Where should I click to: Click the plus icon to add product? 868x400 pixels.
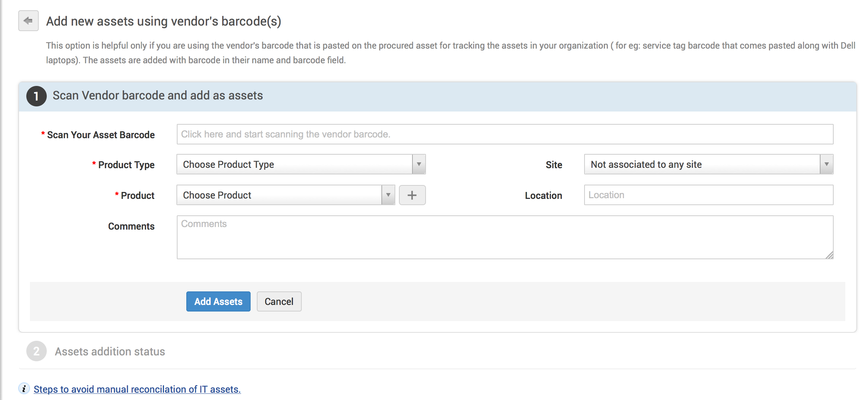[x=412, y=195]
